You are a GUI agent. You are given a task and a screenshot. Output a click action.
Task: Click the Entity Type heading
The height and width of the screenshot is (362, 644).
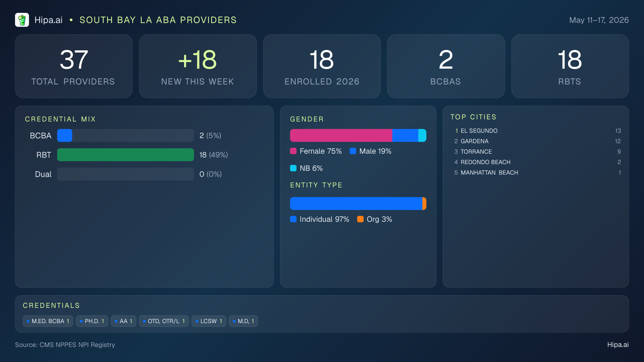pyautogui.click(x=316, y=185)
